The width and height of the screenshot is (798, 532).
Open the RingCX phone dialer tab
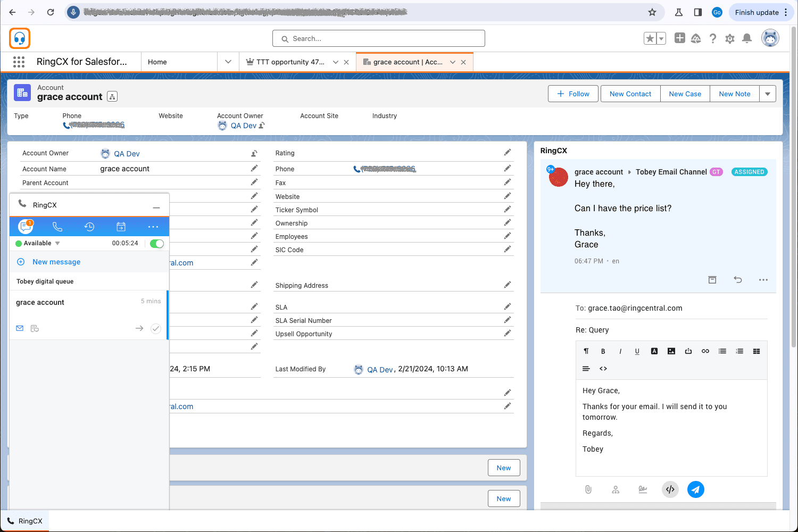coord(57,227)
